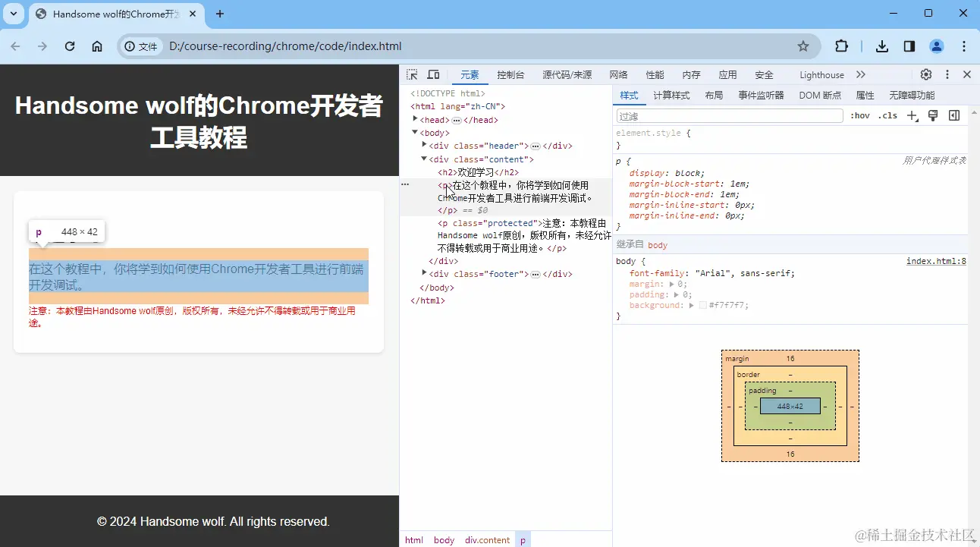Open the downloads icon

point(882,46)
